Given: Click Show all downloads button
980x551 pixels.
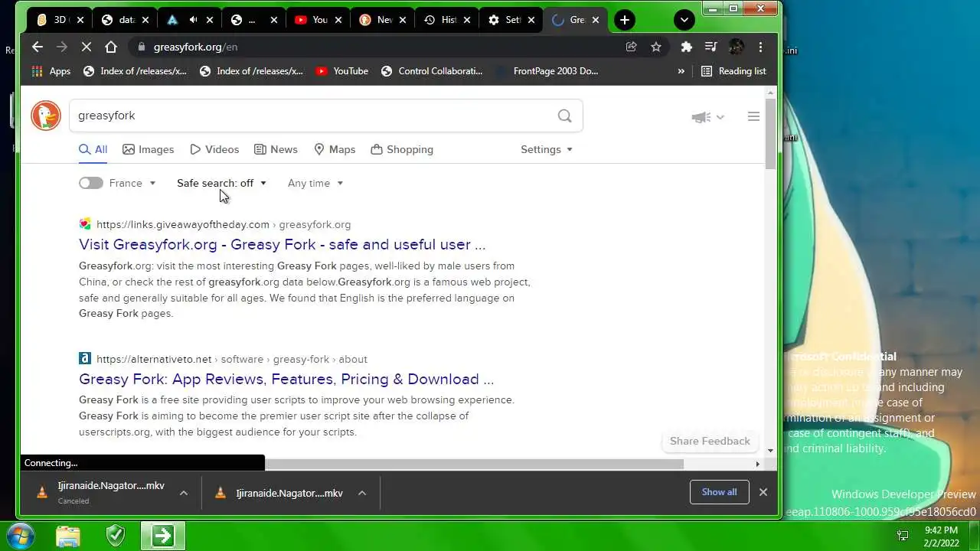Looking at the screenshot, I should 719,492.
